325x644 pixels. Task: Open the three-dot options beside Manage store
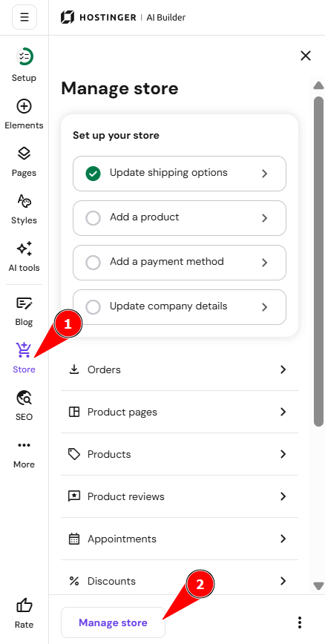(x=300, y=622)
